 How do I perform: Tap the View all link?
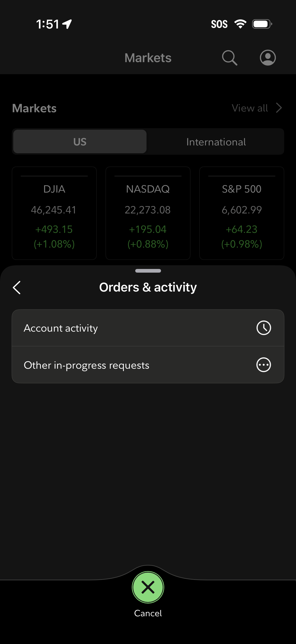(250, 108)
